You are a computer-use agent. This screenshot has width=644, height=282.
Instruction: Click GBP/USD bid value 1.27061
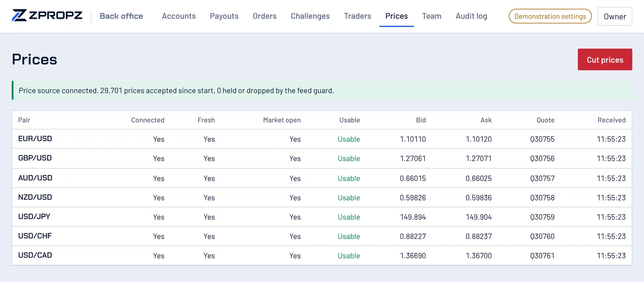[413, 158]
